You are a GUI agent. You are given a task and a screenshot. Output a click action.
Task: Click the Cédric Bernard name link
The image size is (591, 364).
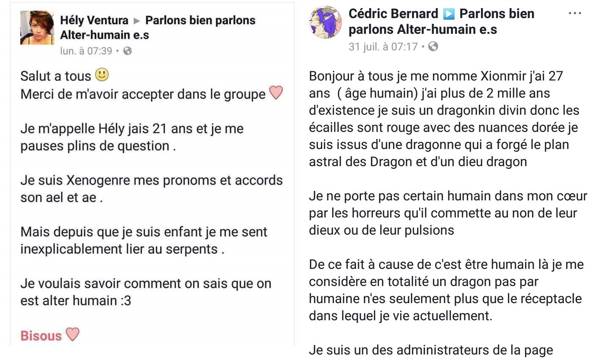pos(393,14)
